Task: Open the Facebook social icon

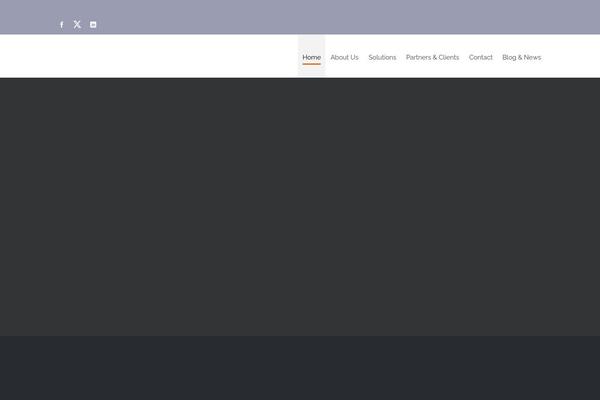Action: (62, 24)
